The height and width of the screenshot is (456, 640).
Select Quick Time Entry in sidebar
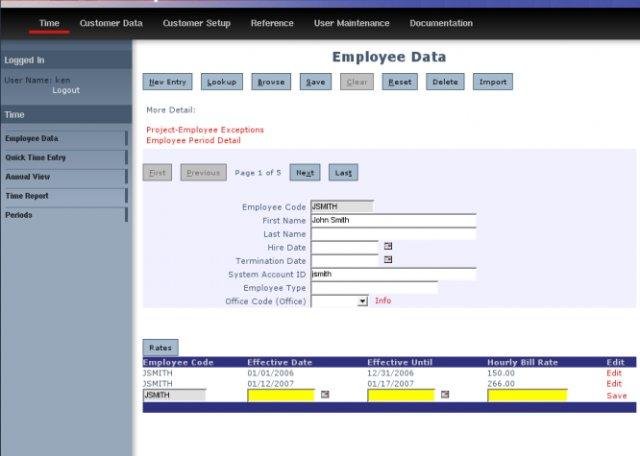tap(36, 158)
